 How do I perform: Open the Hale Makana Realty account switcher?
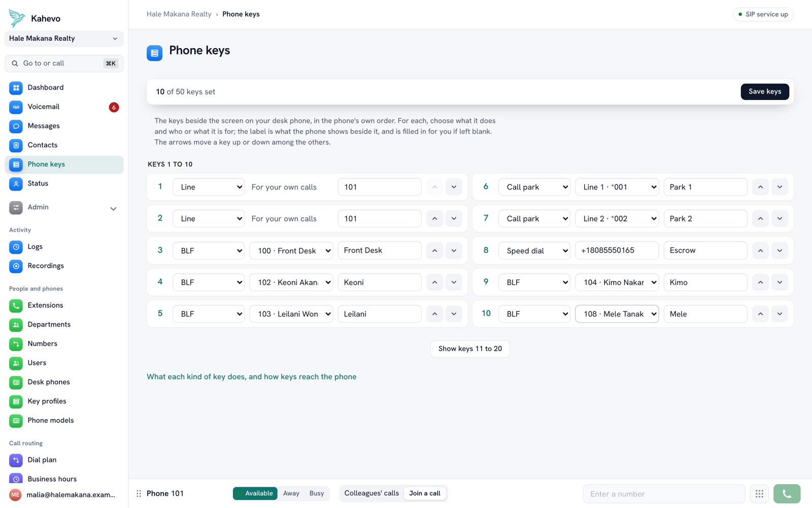click(x=64, y=39)
